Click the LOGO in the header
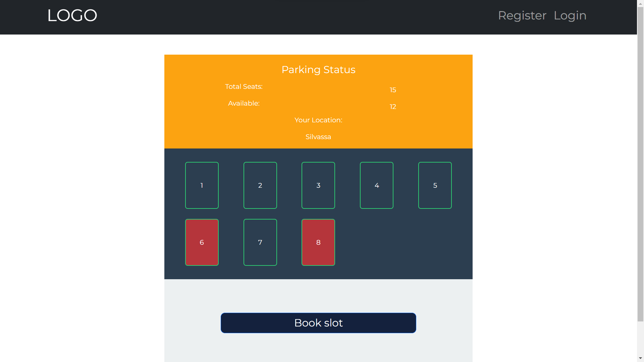 coord(72,15)
